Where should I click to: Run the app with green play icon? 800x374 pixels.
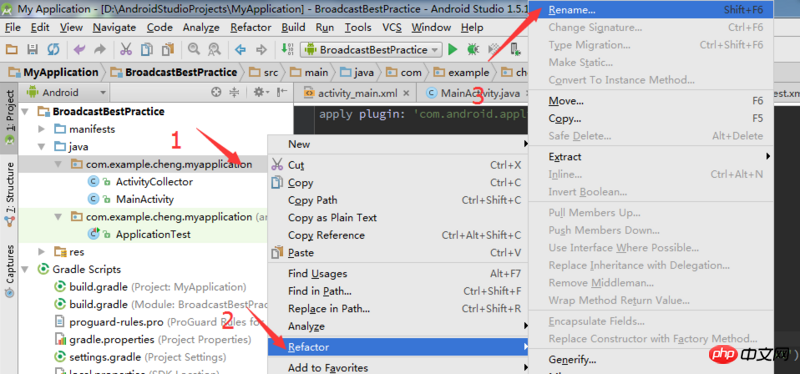point(453,49)
